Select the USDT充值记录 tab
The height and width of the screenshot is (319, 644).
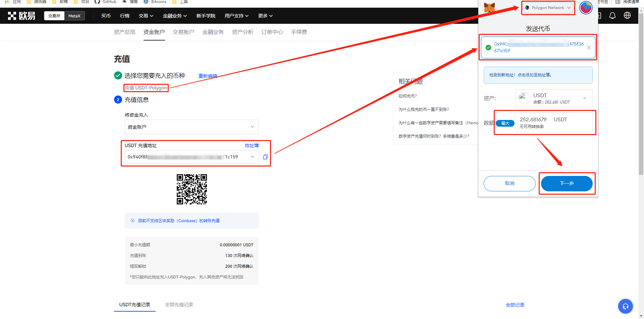point(135,305)
